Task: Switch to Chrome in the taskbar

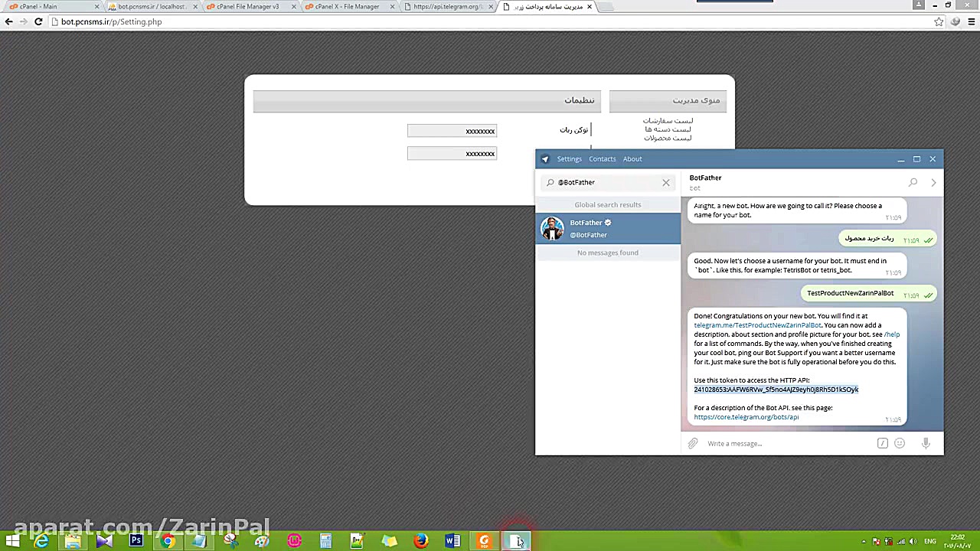Action: (x=168, y=541)
